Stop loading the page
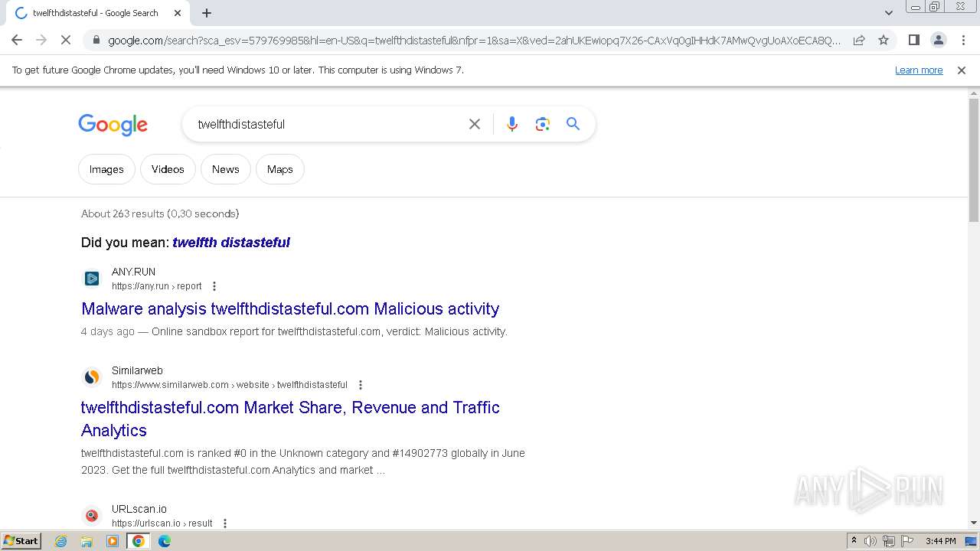The height and width of the screenshot is (551, 980). [66, 40]
